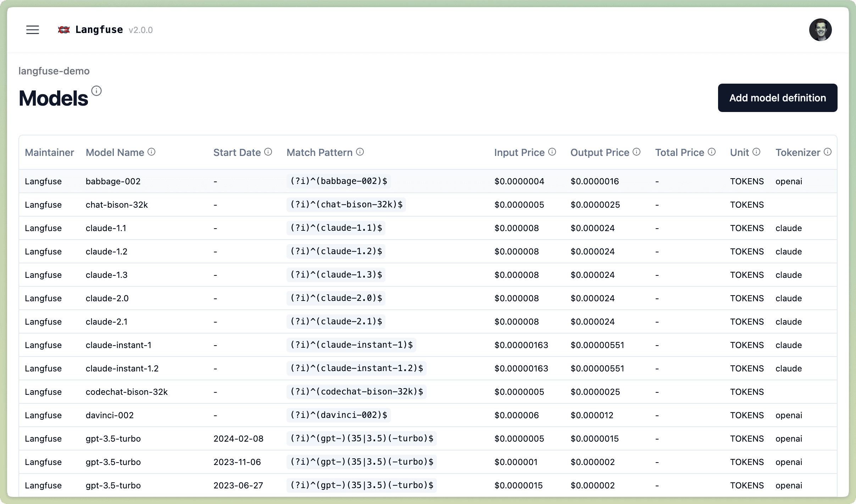Click the Unit column info icon
The height and width of the screenshot is (504, 856).
coord(756,152)
